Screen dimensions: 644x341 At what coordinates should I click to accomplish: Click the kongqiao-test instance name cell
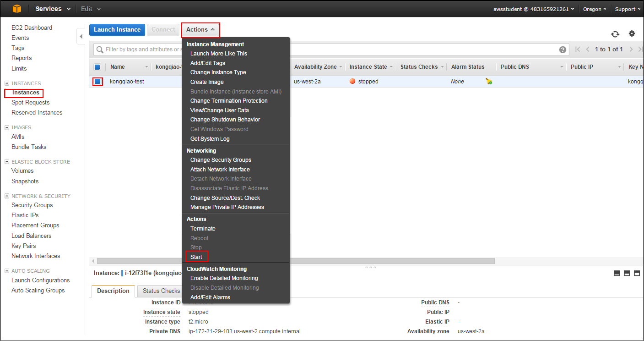(127, 82)
